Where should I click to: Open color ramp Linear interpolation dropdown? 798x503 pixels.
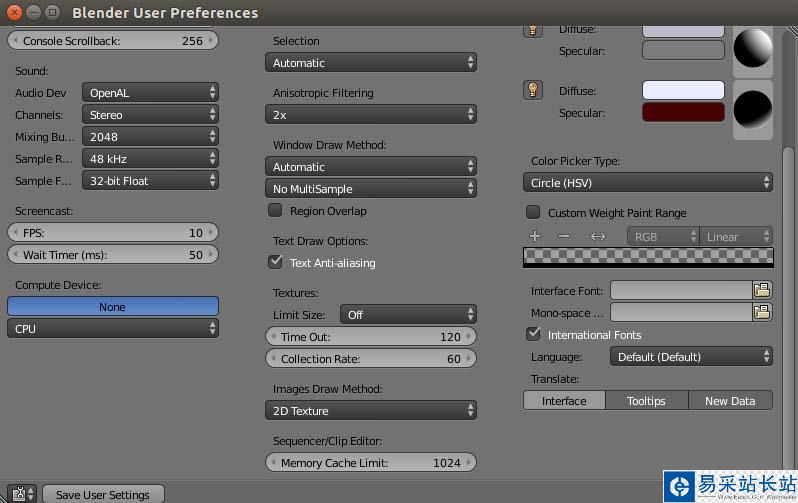736,236
